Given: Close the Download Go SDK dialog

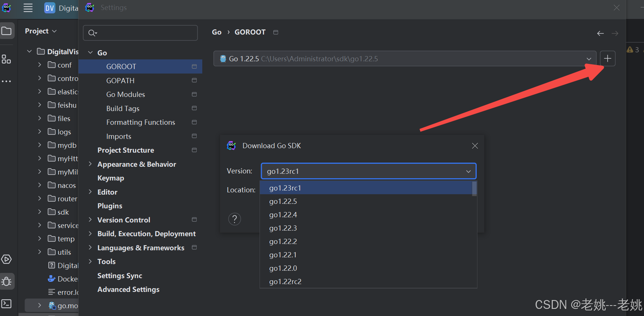Looking at the screenshot, I should (x=475, y=146).
